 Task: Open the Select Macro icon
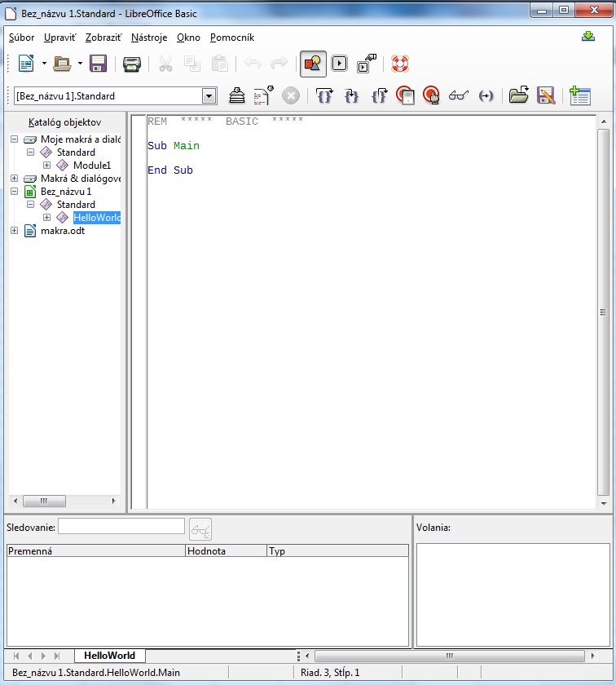tap(339, 64)
